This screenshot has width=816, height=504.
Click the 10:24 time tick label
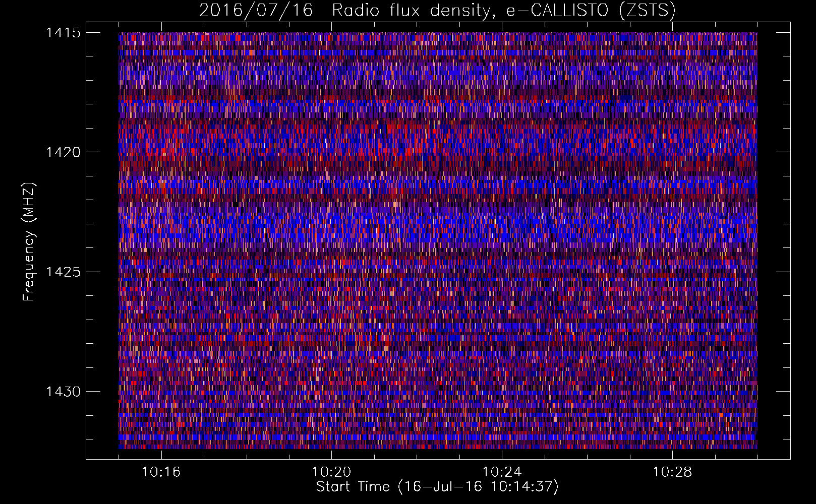pos(502,472)
